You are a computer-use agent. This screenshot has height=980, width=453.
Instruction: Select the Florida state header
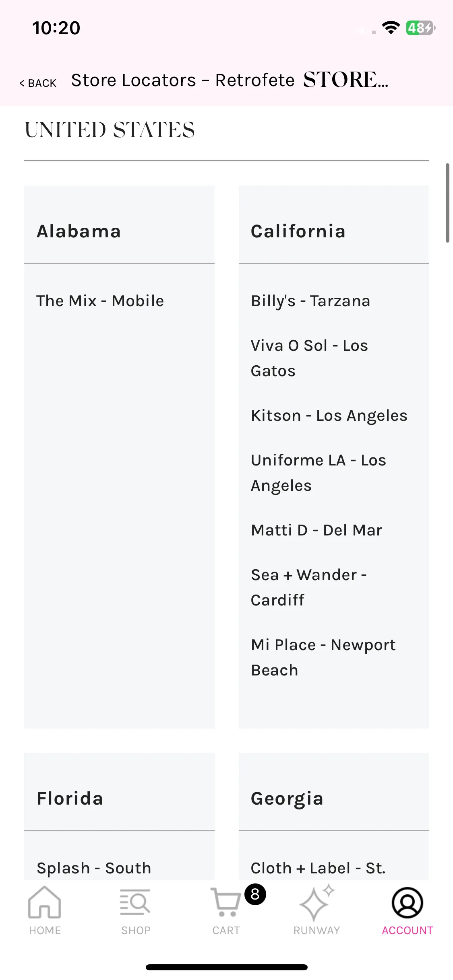[x=70, y=799]
